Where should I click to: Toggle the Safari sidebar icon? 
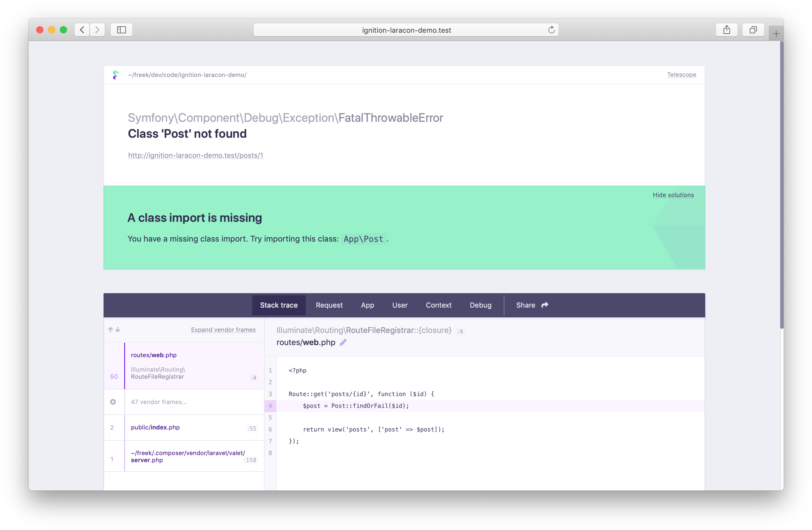122,30
